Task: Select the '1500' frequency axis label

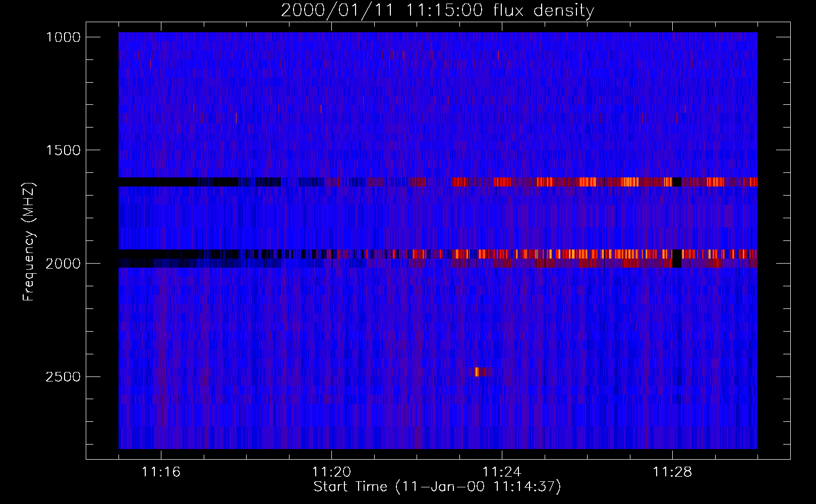Action: tap(63, 150)
